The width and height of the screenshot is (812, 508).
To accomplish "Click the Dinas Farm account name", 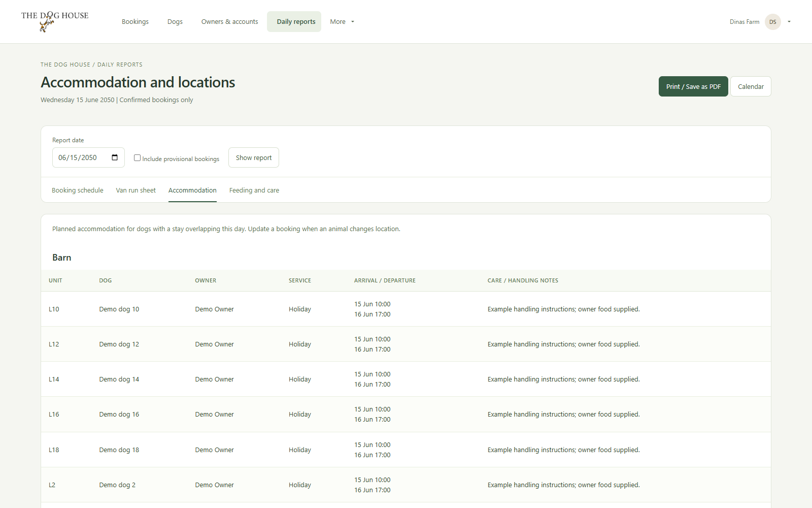I will [x=745, y=22].
